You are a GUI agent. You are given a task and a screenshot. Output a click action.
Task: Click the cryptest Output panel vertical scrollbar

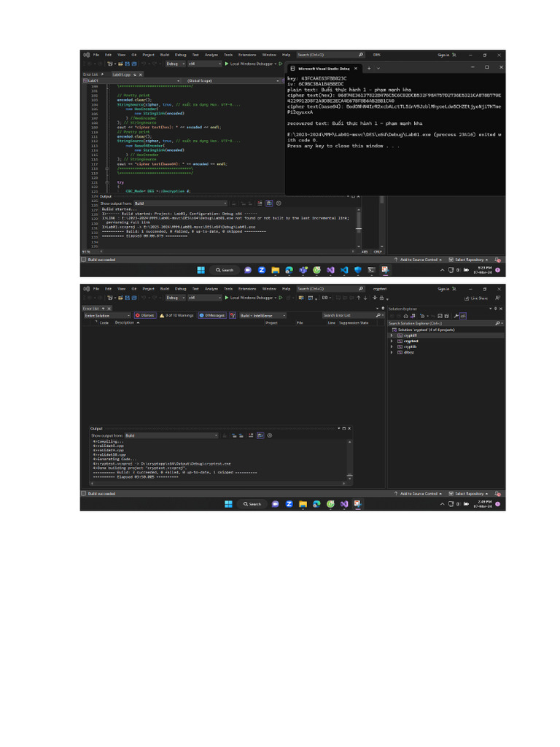click(349, 460)
